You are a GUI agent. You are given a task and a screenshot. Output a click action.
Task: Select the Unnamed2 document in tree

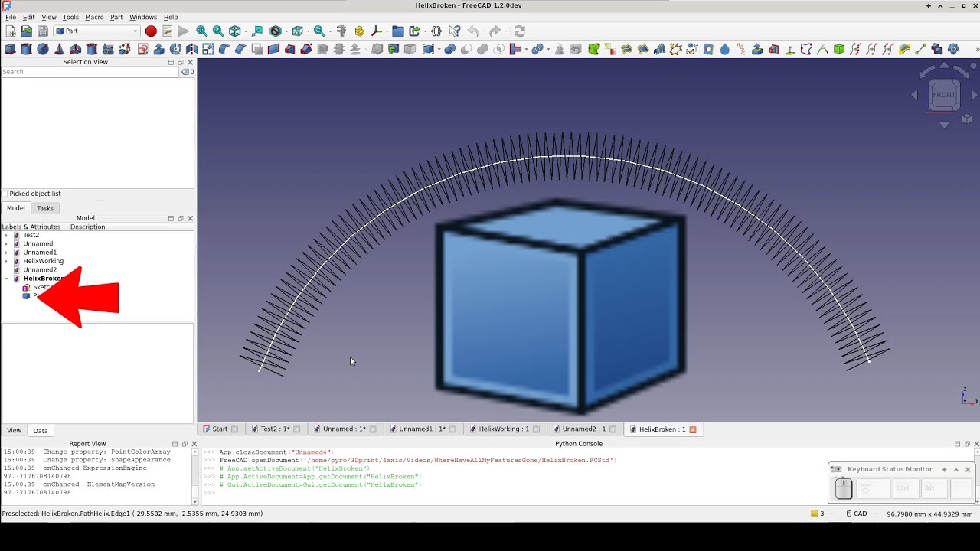click(x=40, y=269)
